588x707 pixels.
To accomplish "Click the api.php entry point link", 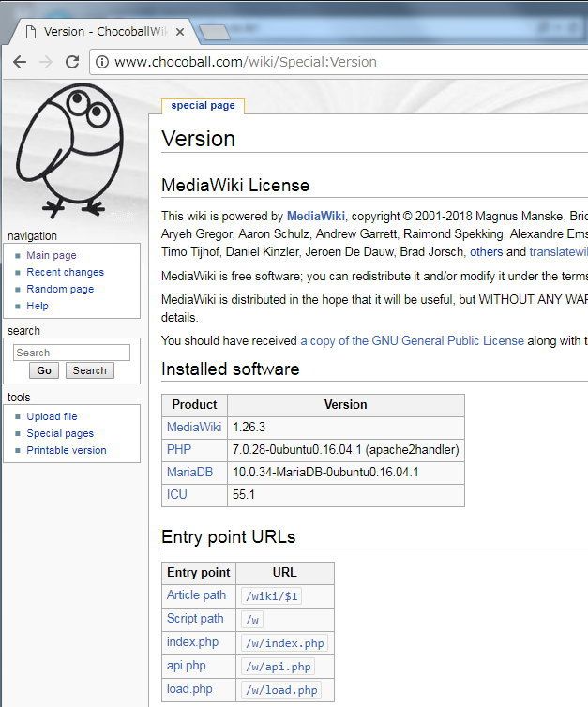I will click(187, 666).
